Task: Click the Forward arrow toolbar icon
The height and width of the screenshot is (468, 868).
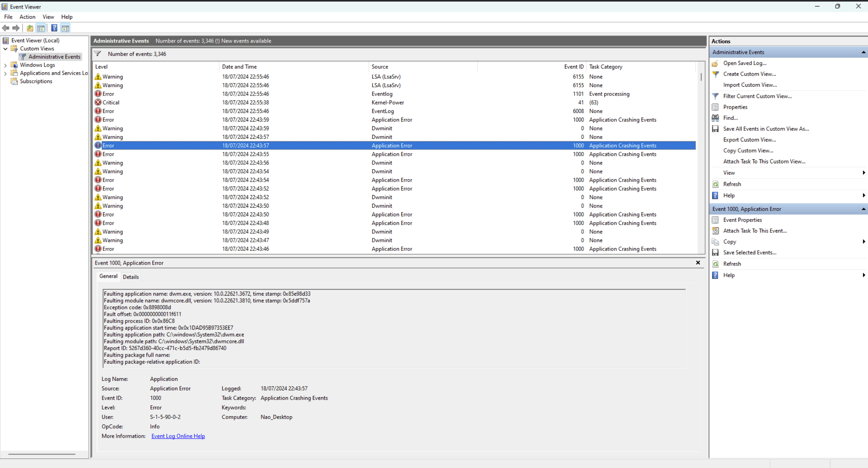Action: click(x=16, y=28)
